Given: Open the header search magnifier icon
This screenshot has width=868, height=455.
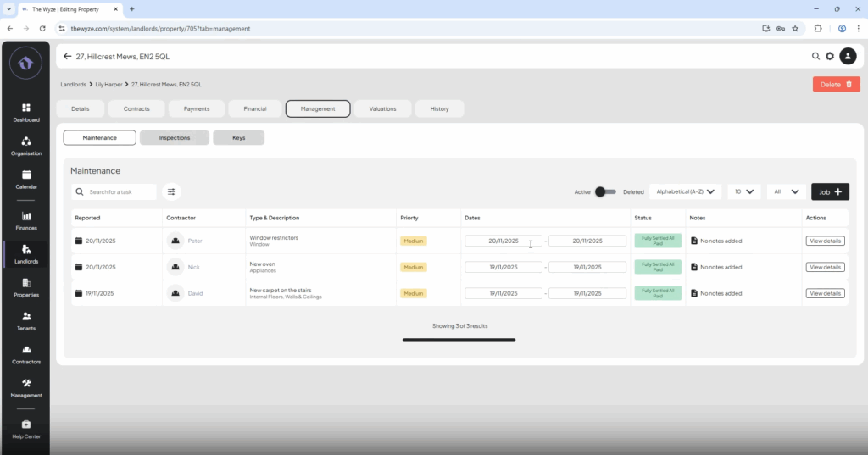Looking at the screenshot, I should pos(816,56).
